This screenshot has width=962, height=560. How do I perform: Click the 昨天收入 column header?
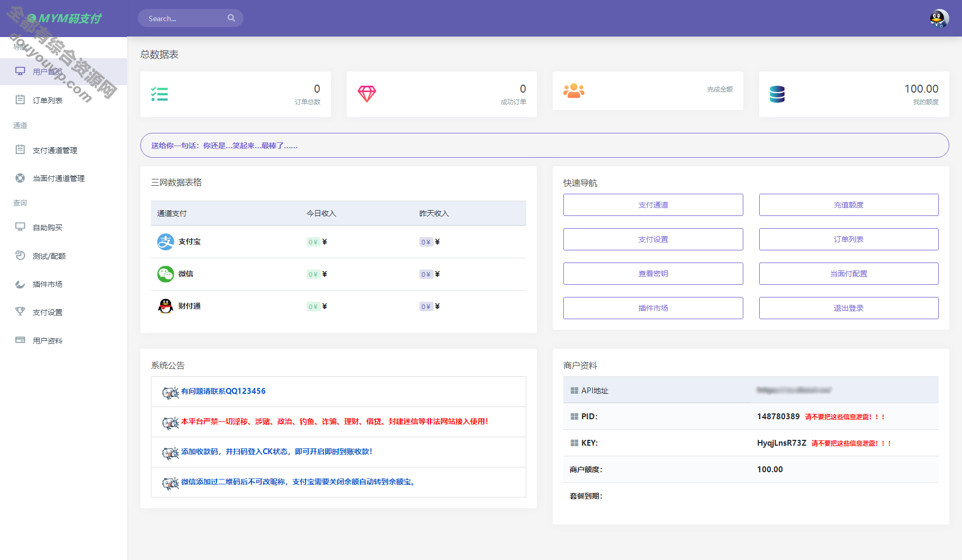[434, 213]
